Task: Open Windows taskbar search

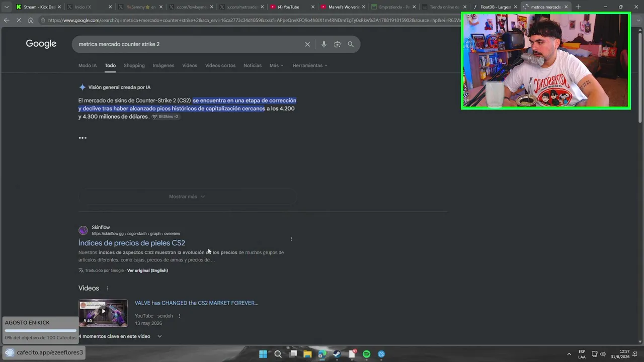Action: pos(278,354)
